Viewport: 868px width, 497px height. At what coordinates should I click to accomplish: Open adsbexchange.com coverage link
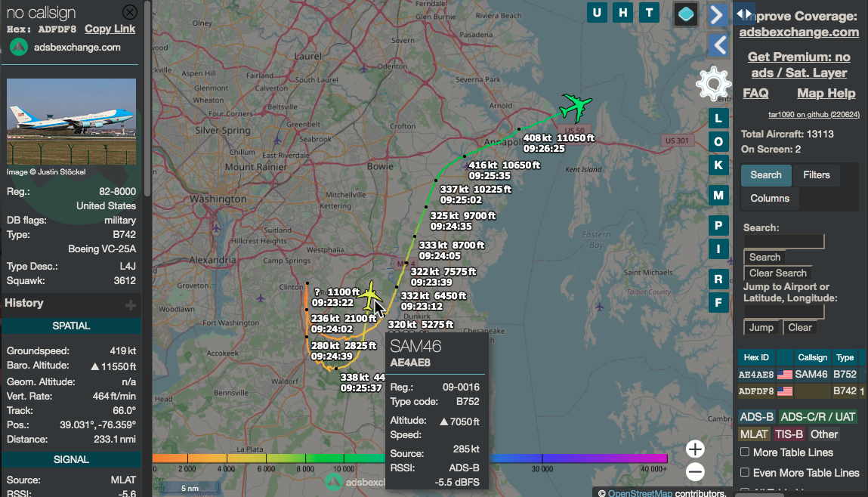point(798,32)
